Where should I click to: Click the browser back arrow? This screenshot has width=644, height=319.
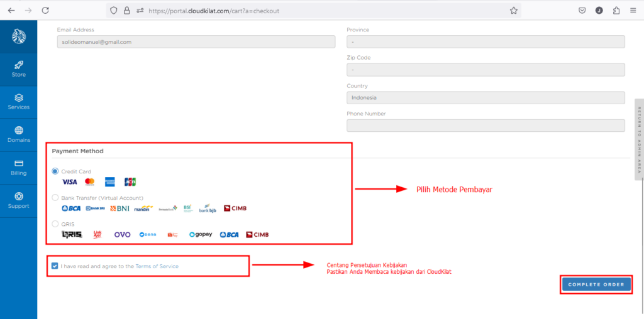click(x=11, y=11)
